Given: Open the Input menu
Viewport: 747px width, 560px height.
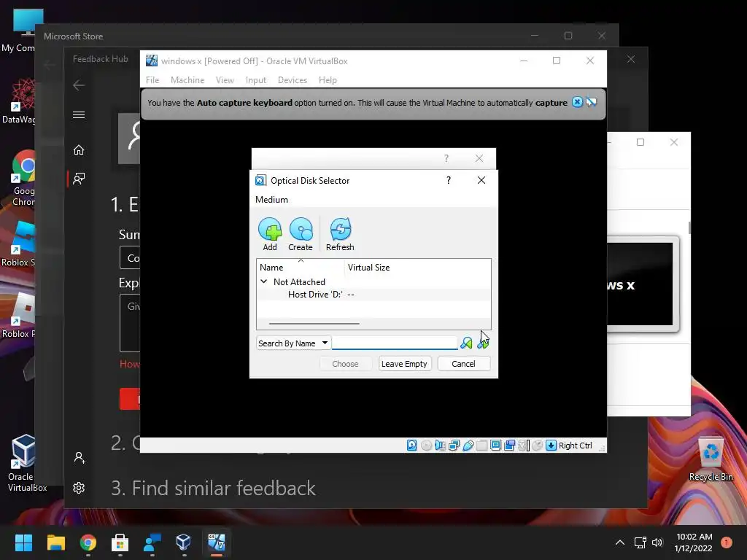Looking at the screenshot, I should (256, 80).
